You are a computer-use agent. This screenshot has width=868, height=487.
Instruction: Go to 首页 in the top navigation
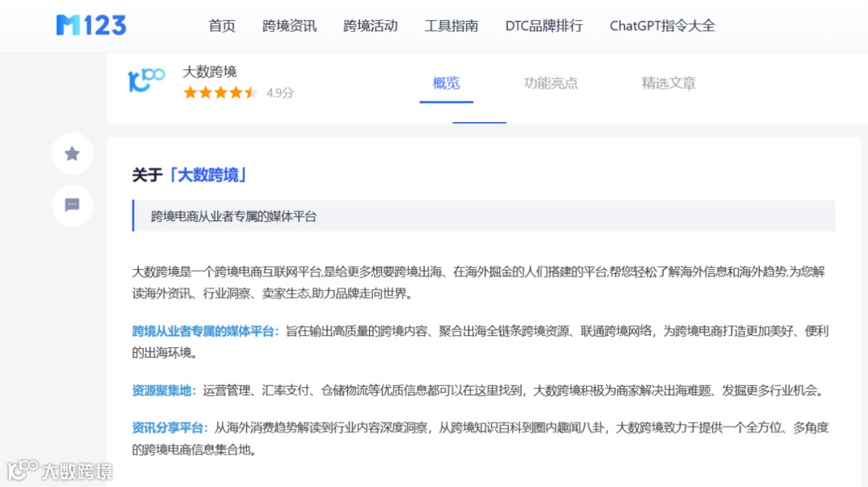(x=222, y=26)
